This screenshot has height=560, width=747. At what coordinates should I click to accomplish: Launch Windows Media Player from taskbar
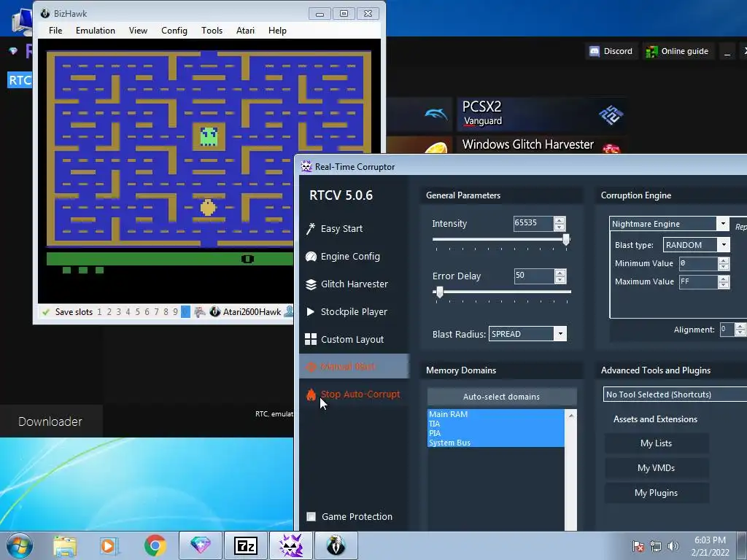[109, 546]
